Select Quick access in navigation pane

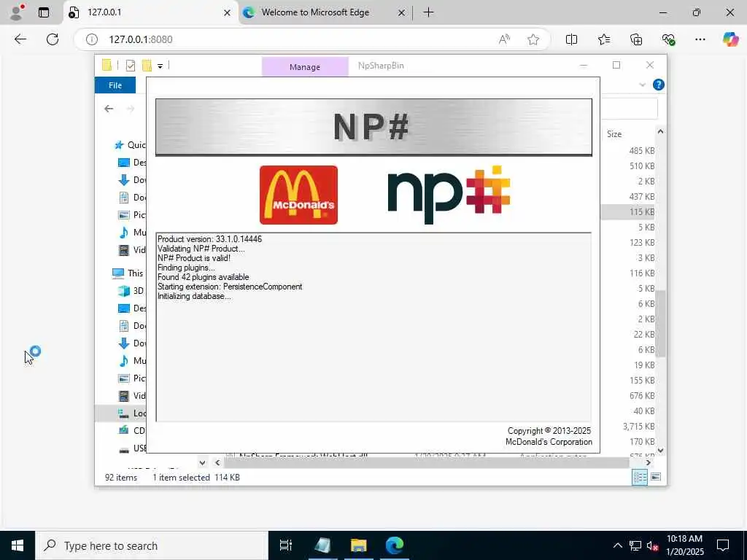pyautogui.click(x=130, y=145)
